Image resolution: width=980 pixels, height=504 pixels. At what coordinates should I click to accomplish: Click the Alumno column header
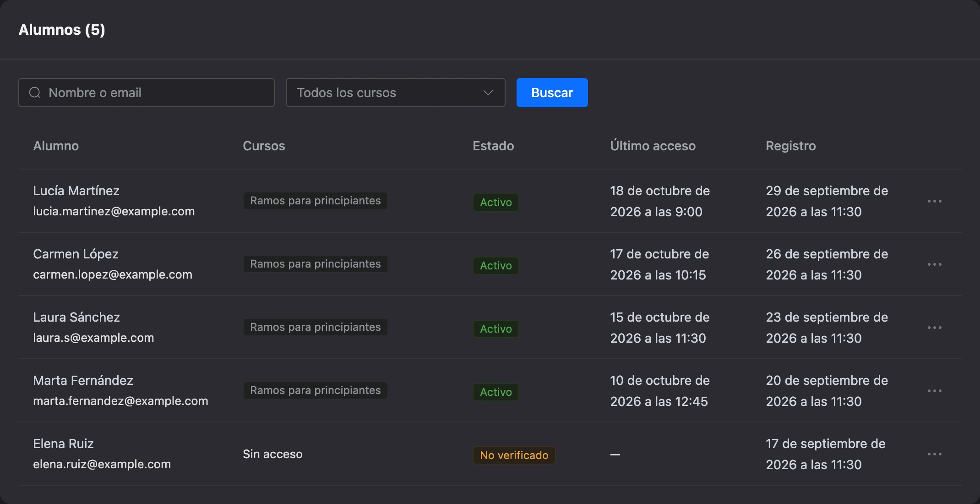tap(56, 146)
